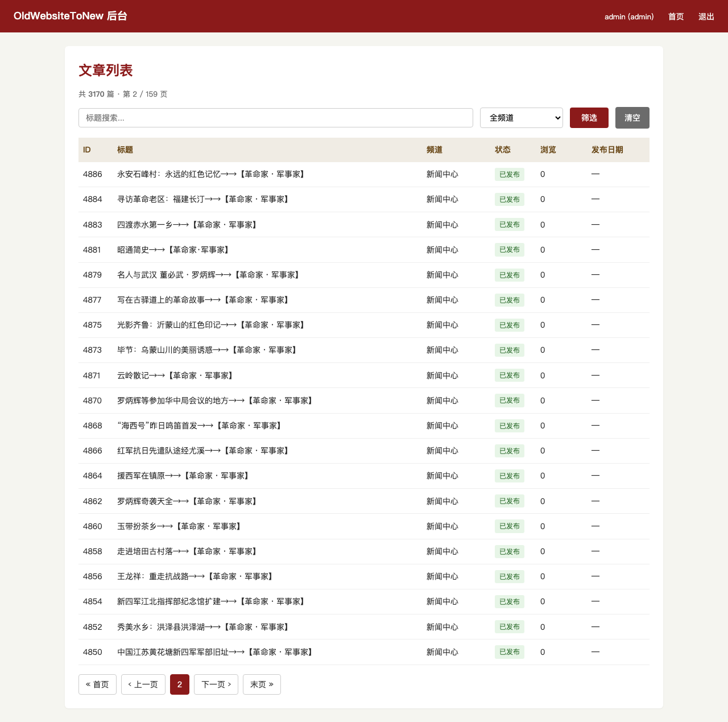The image size is (728, 722).
Task: Open article 名人与武汉 董必武・罗炳辉
Action: point(209,275)
